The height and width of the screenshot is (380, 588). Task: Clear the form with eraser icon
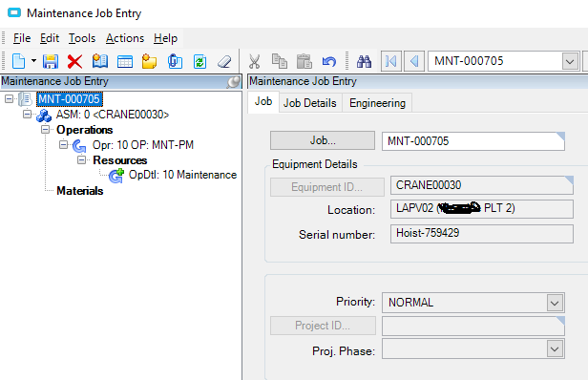[224, 61]
